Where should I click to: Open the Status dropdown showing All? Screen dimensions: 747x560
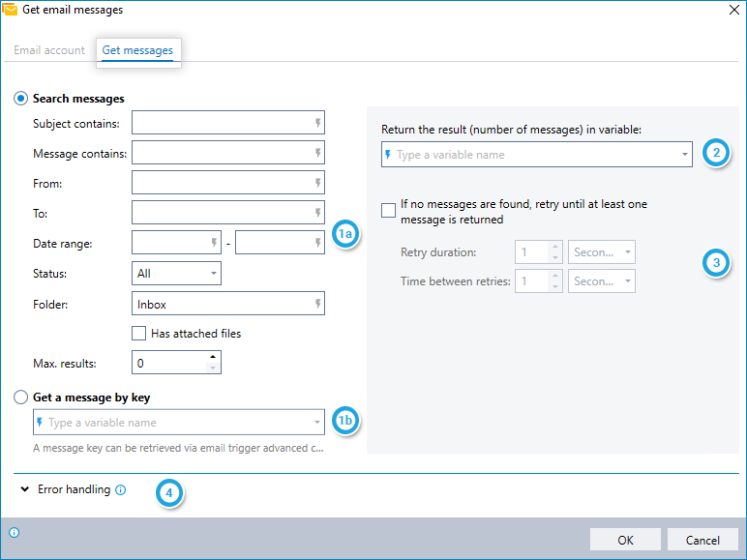click(x=176, y=274)
